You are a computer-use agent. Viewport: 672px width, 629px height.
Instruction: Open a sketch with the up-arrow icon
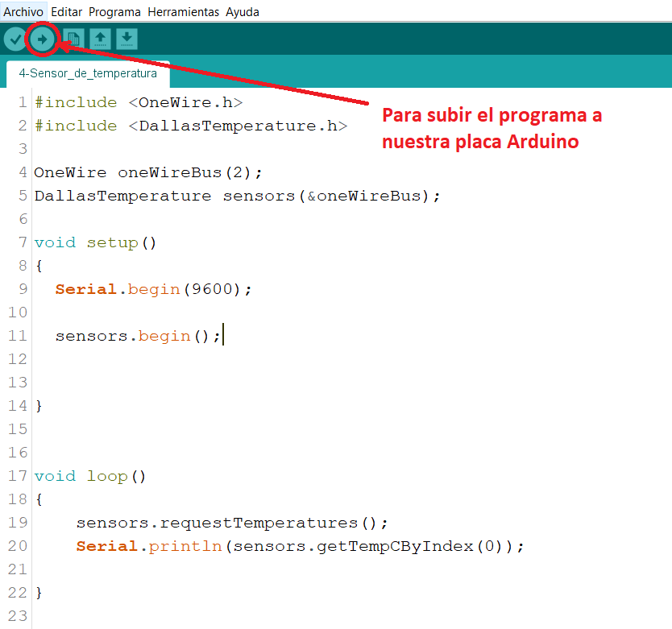point(100,39)
